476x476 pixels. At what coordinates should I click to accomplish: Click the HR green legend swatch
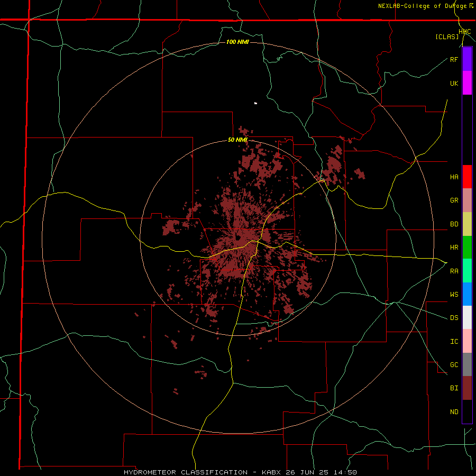pos(467,247)
